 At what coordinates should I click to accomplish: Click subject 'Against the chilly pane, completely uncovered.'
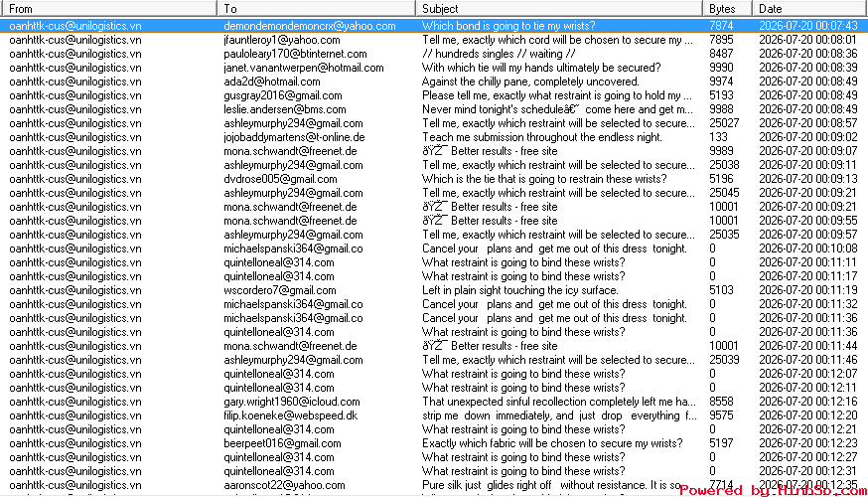click(x=530, y=82)
